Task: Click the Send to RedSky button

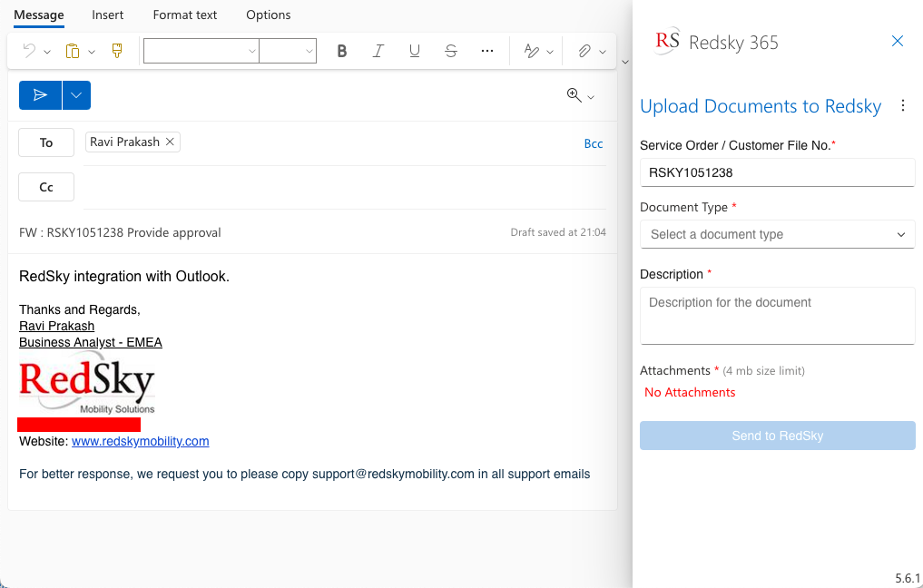Action: 778,436
